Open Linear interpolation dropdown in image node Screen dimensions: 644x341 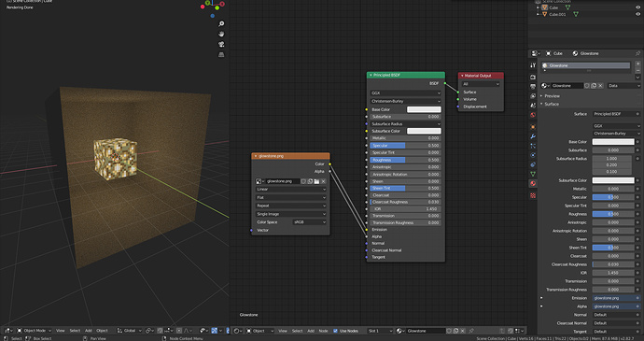[291, 190]
